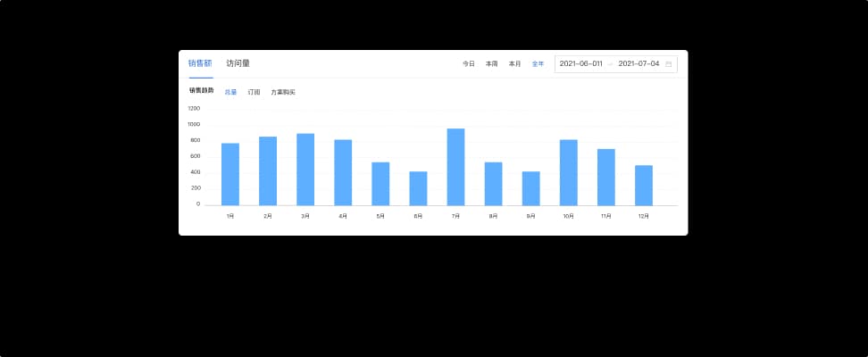Choose the 订阅 sales trend option
Image resolution: width=868 pixels, height=357 pixels.
pyautogui.click(x=254, y=92)
